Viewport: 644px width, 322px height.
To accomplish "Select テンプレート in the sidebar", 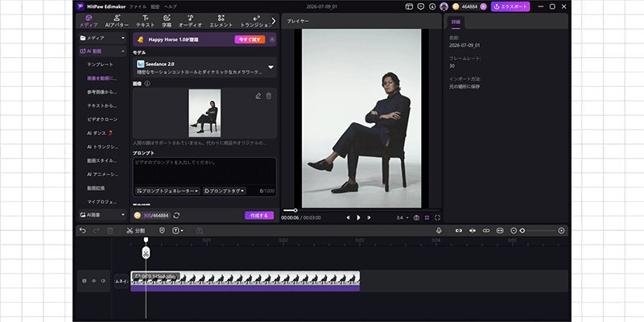I will (x=100, y=64).
